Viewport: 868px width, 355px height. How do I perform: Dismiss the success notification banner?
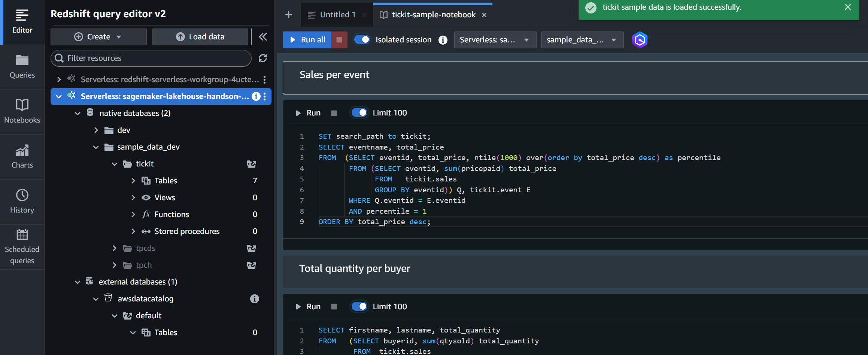848,7
